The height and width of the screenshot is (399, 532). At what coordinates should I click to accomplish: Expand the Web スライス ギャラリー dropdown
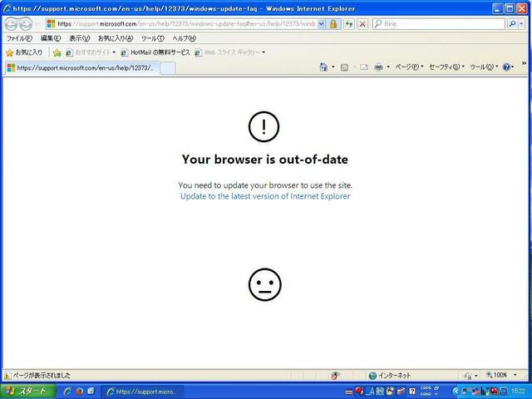[264, 52]
